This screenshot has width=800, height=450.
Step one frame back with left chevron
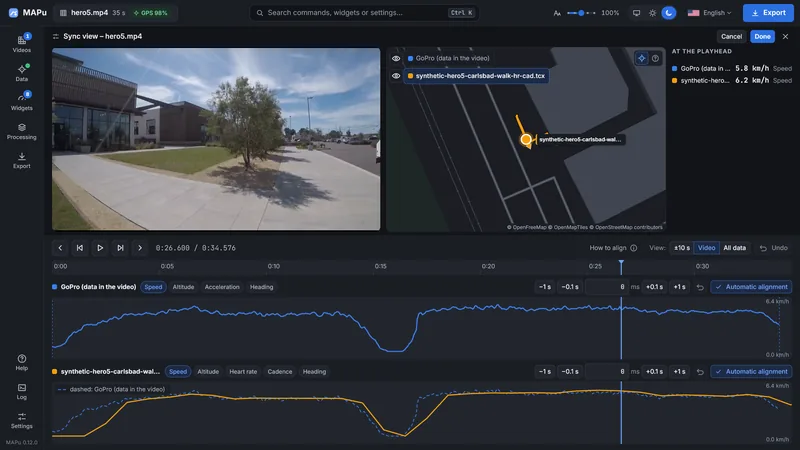pos(60,248)
